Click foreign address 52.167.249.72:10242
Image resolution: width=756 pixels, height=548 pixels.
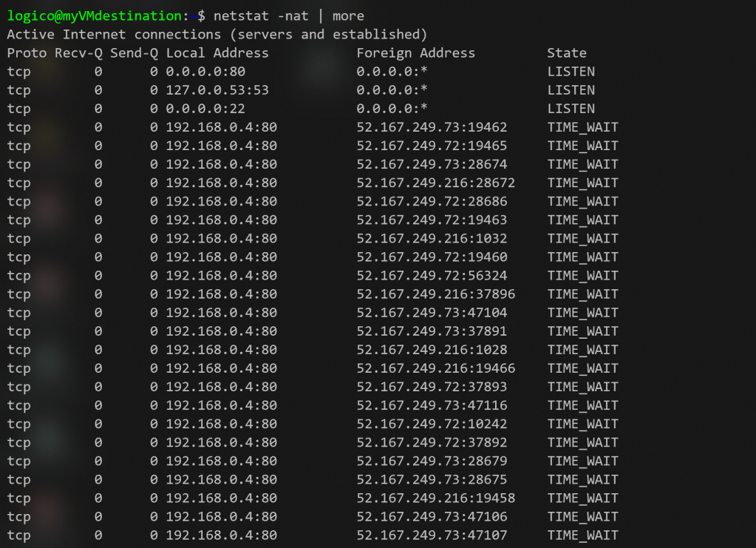[x=432, y=424]
